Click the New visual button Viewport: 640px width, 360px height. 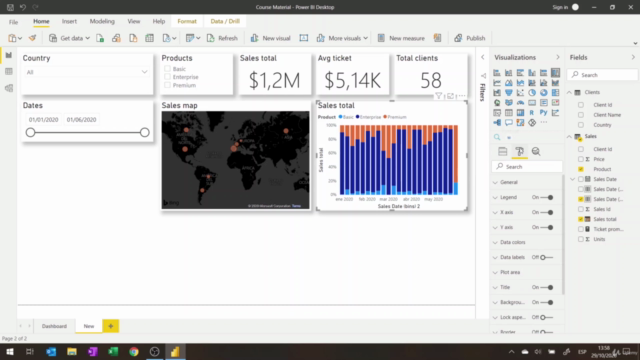270,38
